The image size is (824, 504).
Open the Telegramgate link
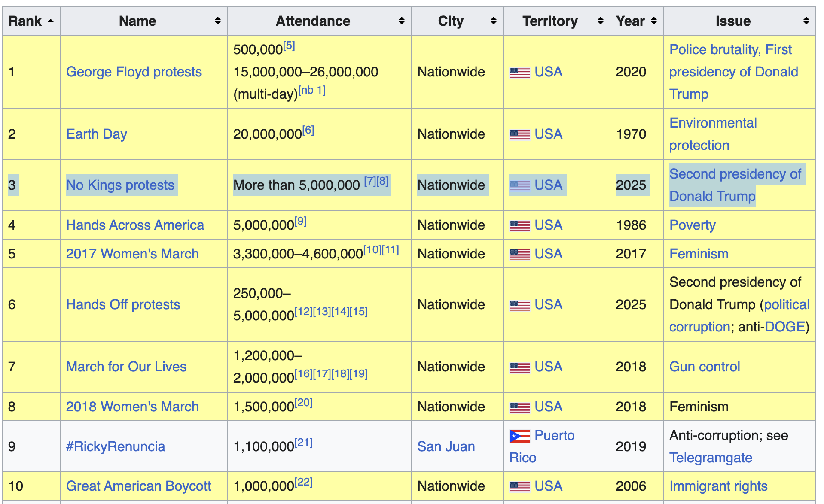pos(711,458)
